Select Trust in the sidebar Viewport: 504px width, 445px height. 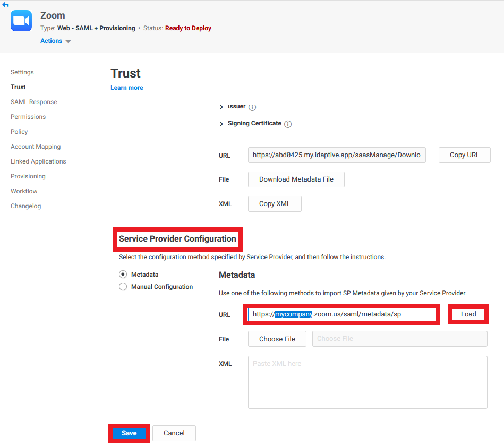click(x=18, y=87)
